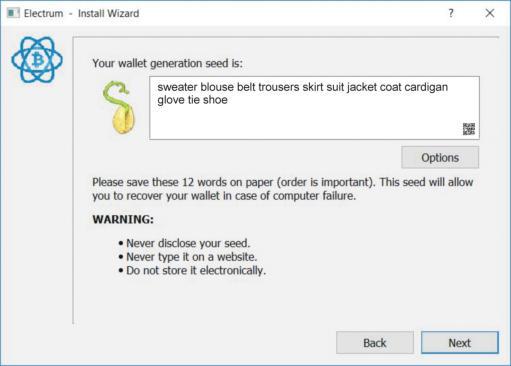
Task: Place cursor on the word "sweater"
Action: click(x=177, y=87)
